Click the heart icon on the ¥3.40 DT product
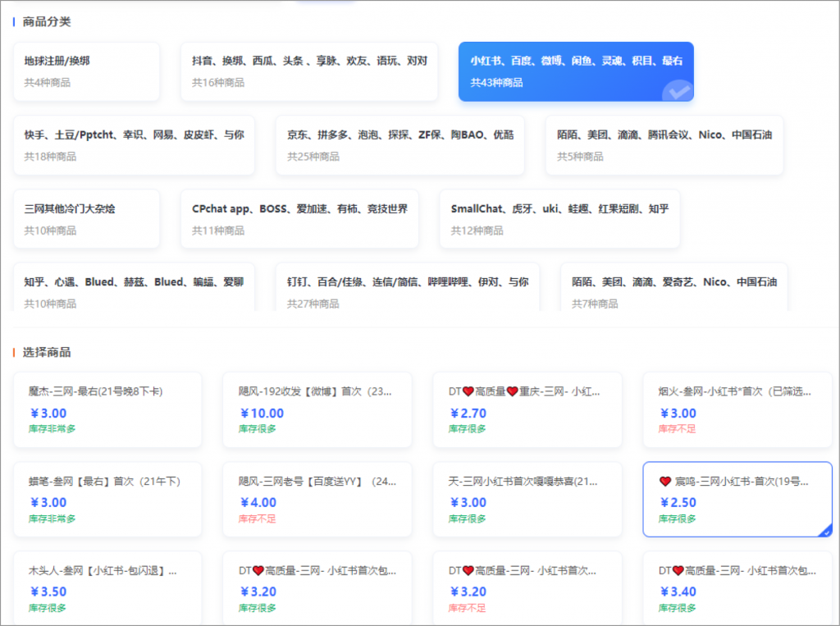This screenshot has width=840, height=626. (678, 570)
